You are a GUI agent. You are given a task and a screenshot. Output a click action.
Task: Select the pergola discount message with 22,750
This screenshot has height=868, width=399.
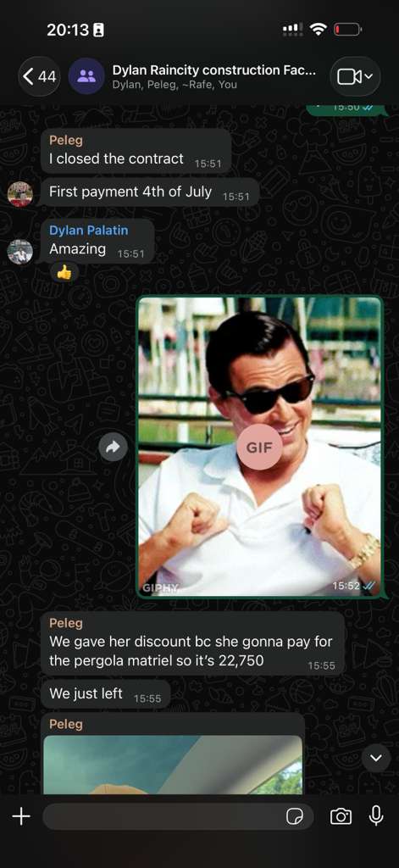pyautogui.click(x=192, y=643)
